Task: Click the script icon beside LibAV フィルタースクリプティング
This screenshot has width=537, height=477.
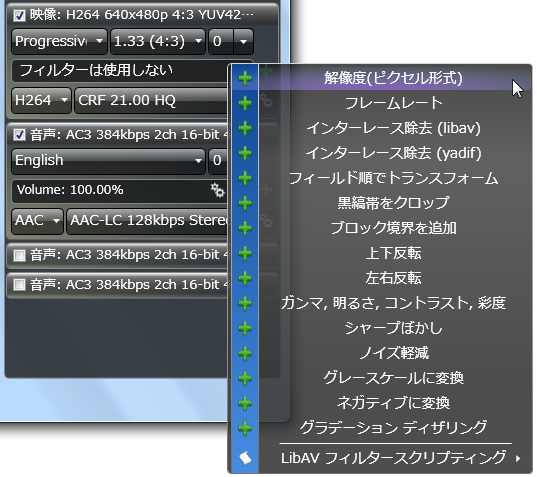Action: (245, 458)
